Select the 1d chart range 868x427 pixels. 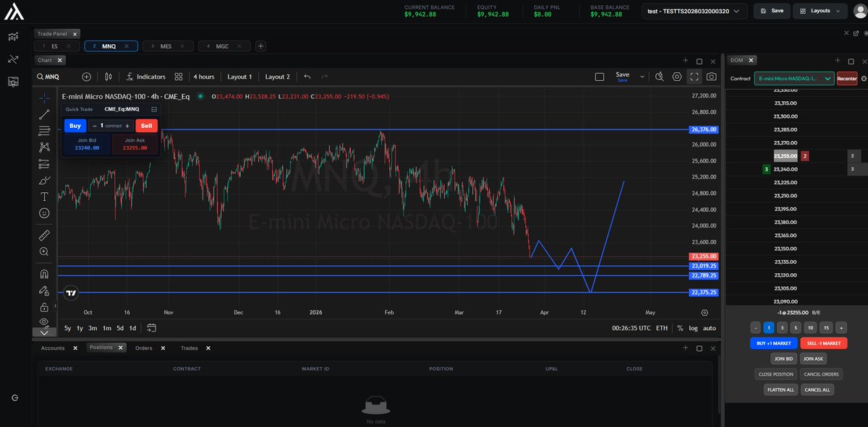click(132, 328)
